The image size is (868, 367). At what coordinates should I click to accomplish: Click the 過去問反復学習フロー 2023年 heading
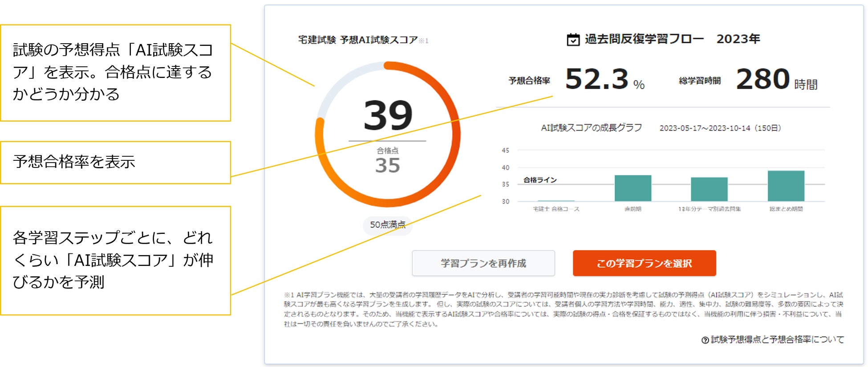click(x=672, y=39)
